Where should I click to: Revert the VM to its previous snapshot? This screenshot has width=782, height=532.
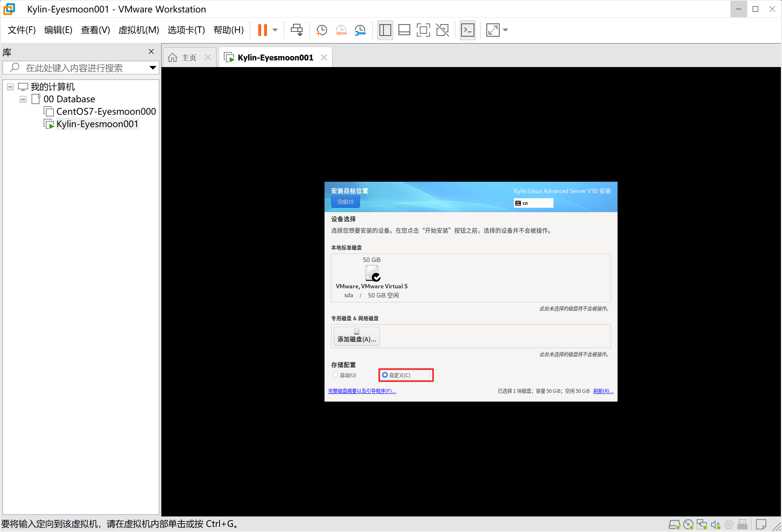pos(341,30)
